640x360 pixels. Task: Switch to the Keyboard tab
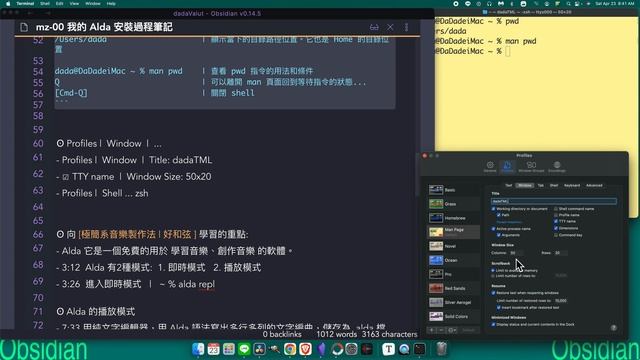click(572, 185)
